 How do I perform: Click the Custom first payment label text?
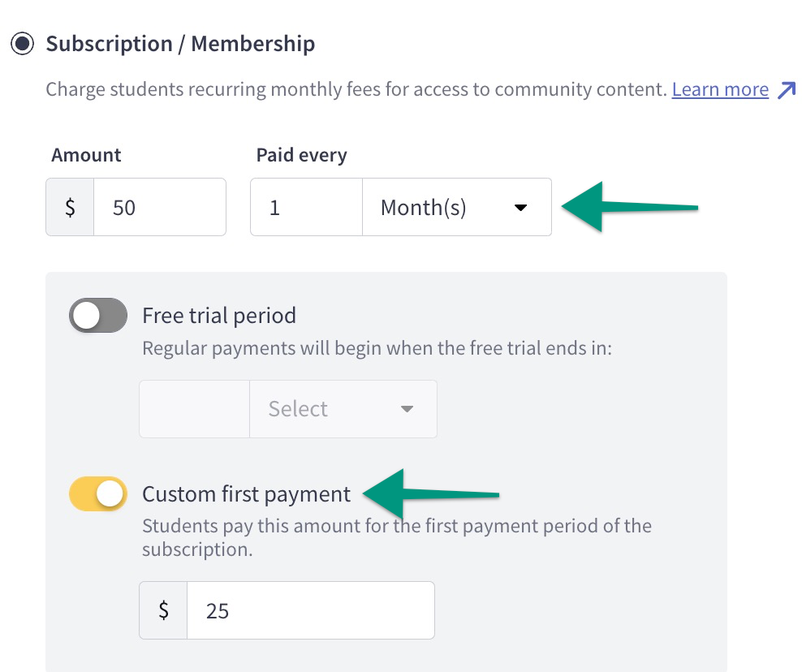tap(246, 493)
